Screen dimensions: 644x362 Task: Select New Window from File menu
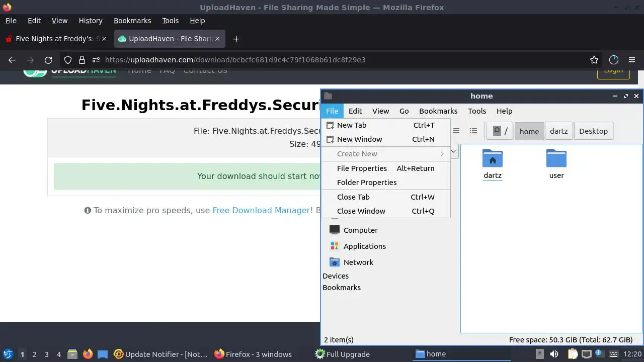coord(385,139)
